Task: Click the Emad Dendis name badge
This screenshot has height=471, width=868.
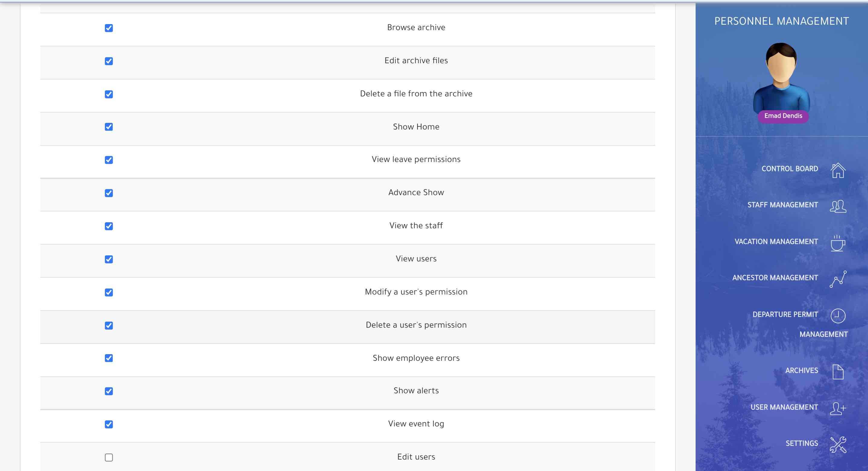Action: (x=783, y=116)
